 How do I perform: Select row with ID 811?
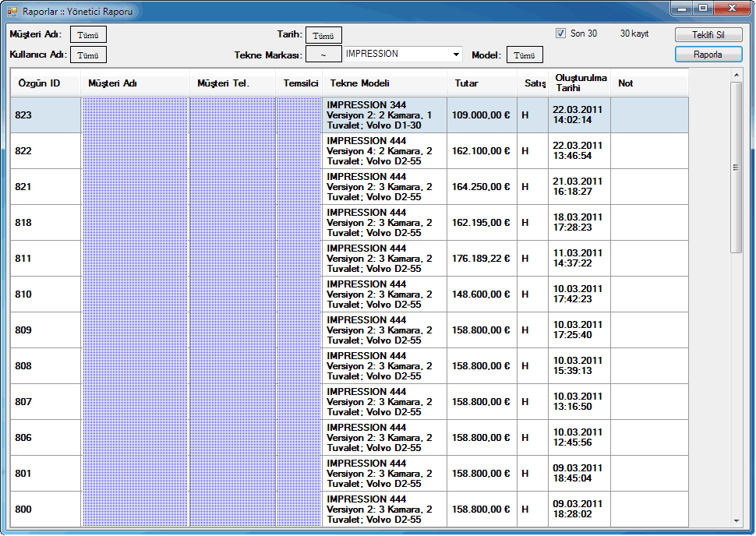coord(350,259)
